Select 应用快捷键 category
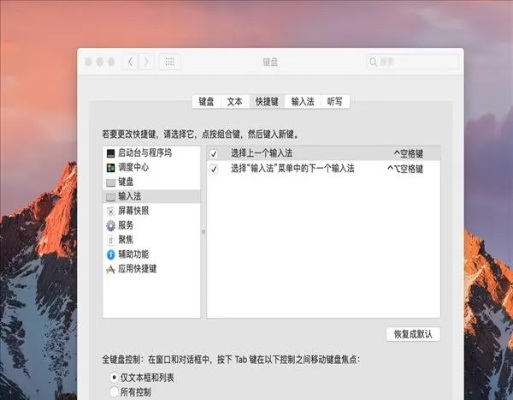This screenshot has height=400, width=513. pyautogui.click(x=152, y=269)
